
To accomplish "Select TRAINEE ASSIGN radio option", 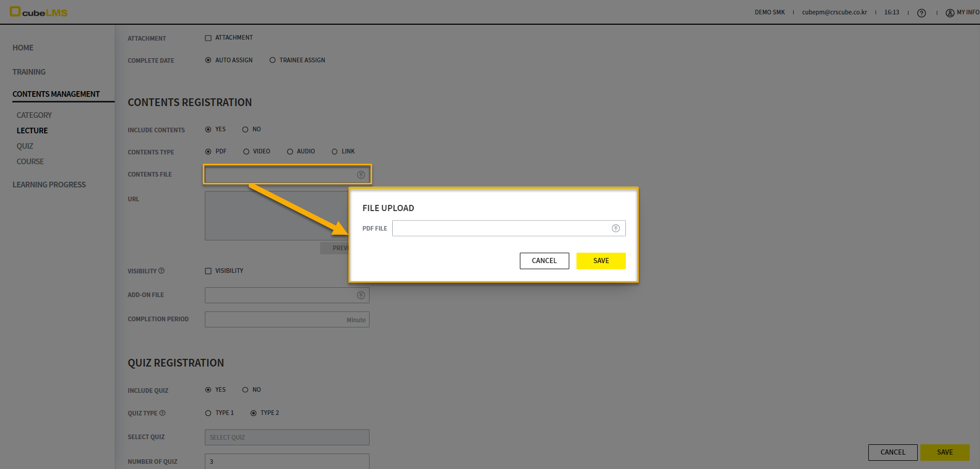I will (273, 60).
